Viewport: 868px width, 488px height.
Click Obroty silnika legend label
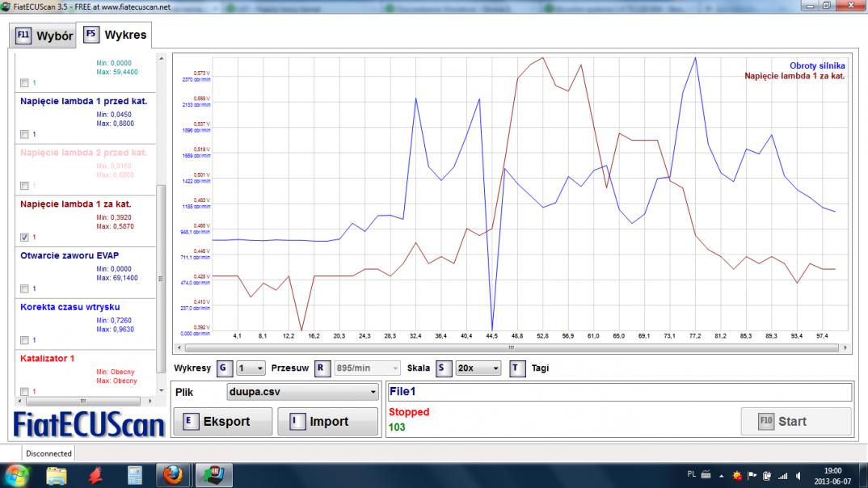(817, 65)
